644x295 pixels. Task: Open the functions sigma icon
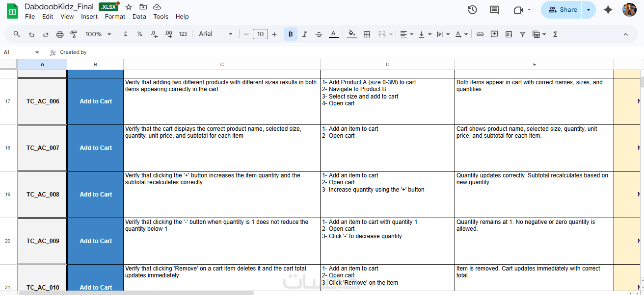click(x=555, y=34)
